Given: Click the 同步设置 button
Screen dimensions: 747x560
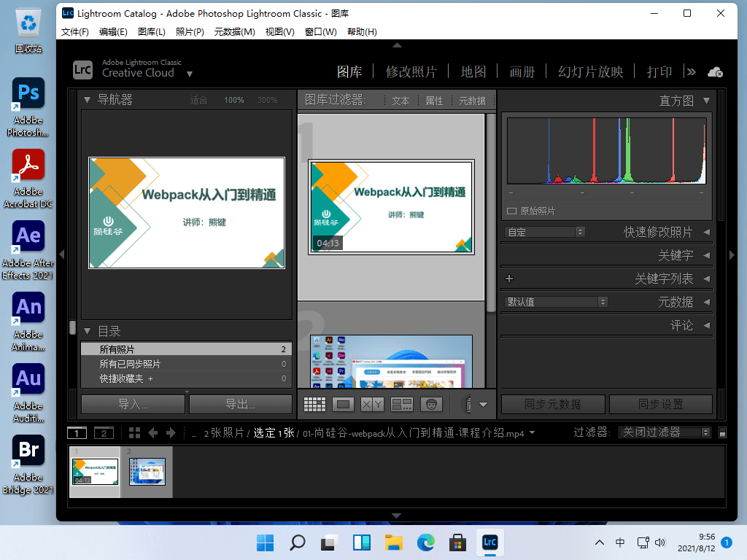Looking at the screenshot, I should pos(661,404).
